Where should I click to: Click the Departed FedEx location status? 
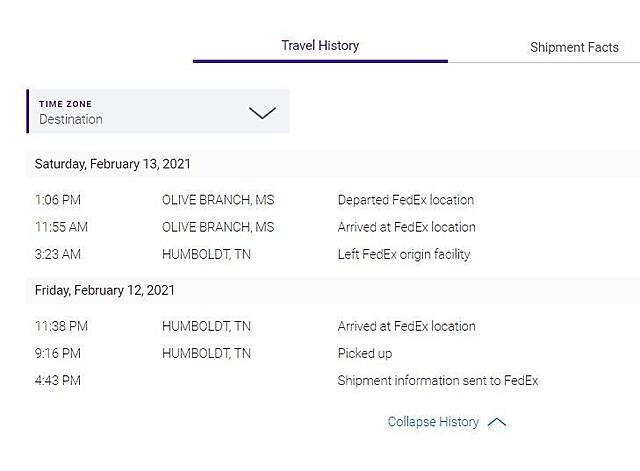406,200
